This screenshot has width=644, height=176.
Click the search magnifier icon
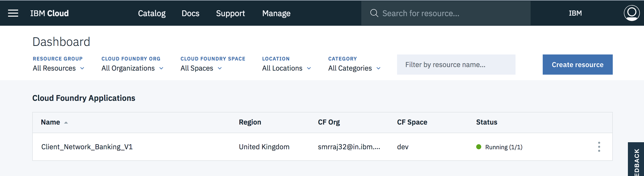point(374,13)
